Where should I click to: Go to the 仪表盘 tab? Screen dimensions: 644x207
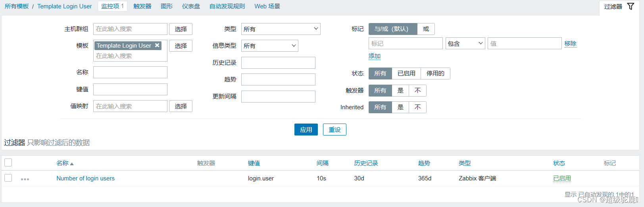191,6
